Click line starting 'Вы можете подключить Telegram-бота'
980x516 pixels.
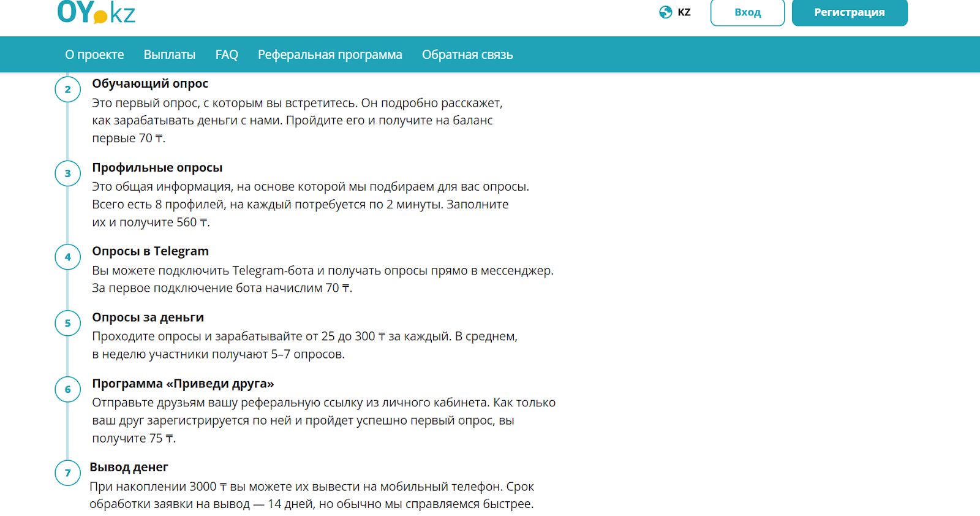[323, 271]
